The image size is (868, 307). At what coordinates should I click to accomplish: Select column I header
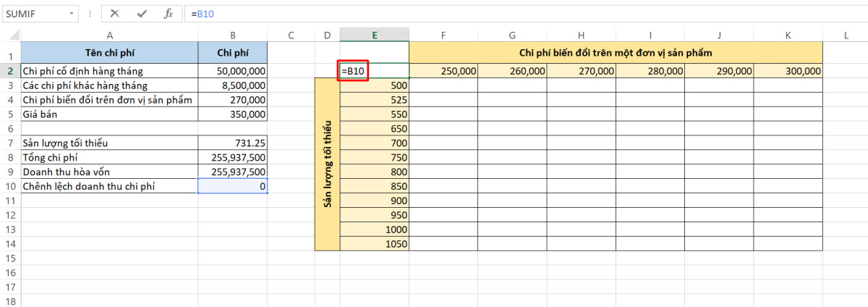click(x=650, y=35)
